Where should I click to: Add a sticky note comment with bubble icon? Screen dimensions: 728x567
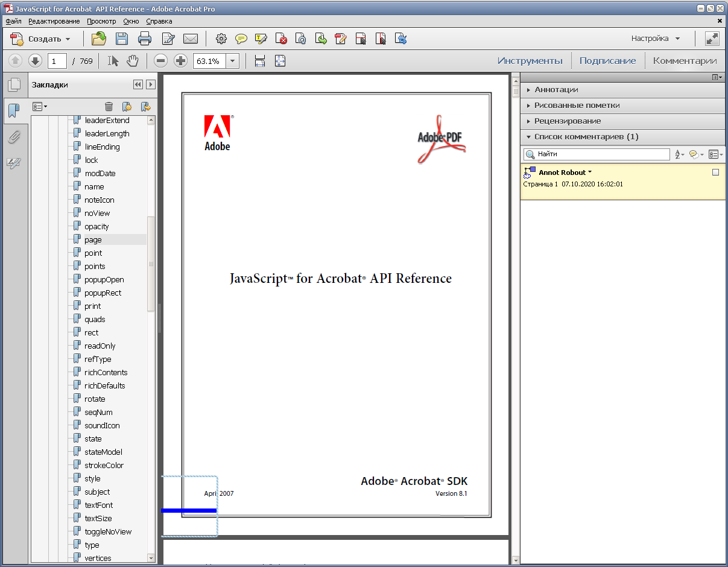pos(241,39)
